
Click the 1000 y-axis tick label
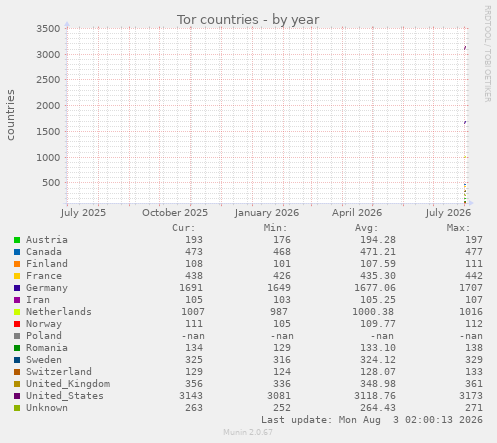48,157
